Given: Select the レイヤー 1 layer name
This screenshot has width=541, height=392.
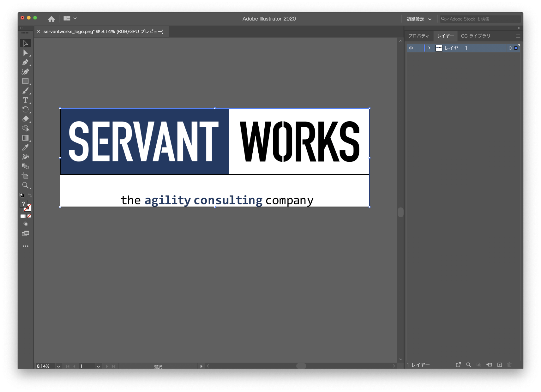Looking at the screenshot, I should coord(456,48).
